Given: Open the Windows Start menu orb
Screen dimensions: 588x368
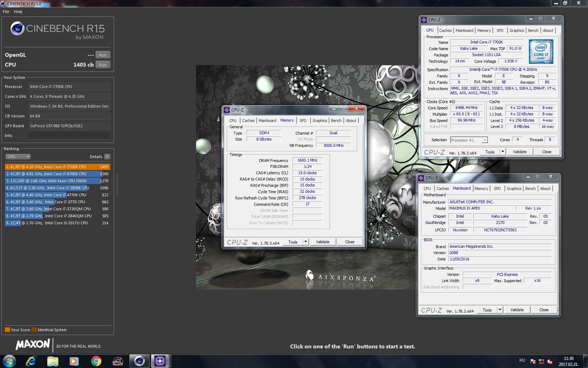Looking at the screenshot, I should point(9,361).
